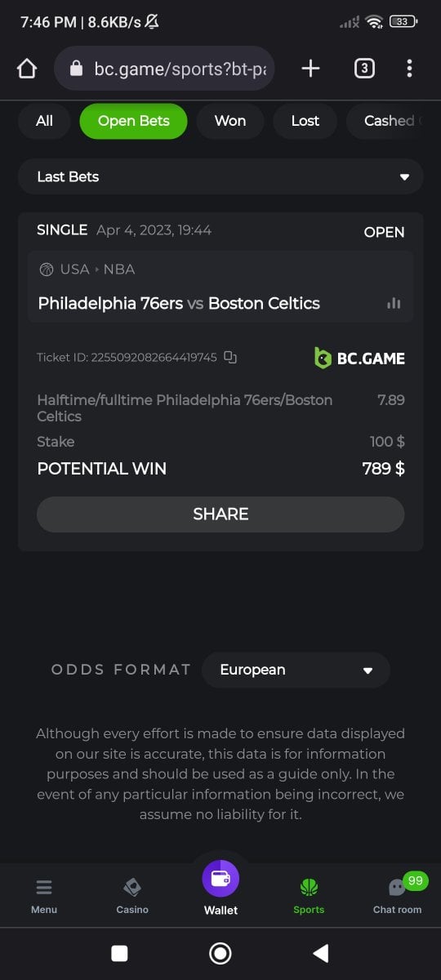
Task: Open match statistics bar chart icon
Action: tap(394, 303)
